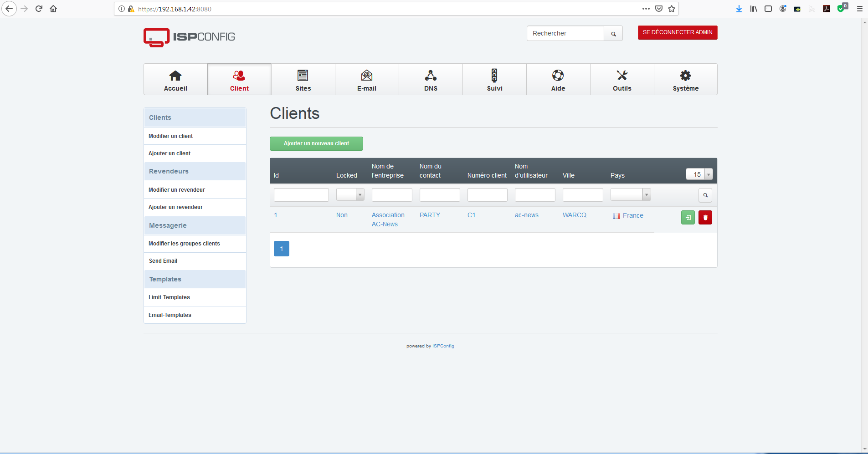Click contact name PARTY

[430, 215]
